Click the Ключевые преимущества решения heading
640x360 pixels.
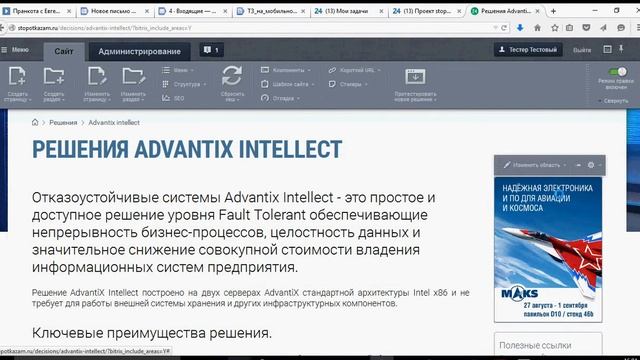click(x=152, y=333)
